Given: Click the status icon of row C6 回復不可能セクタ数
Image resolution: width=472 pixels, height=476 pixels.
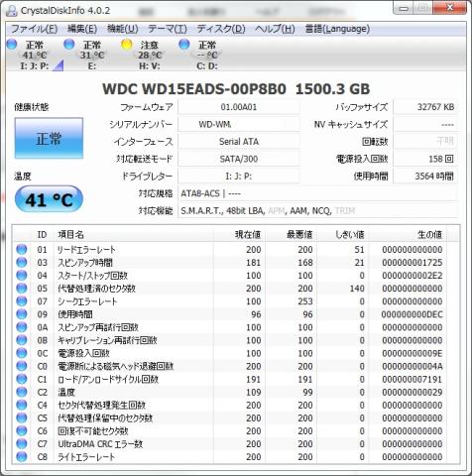Looking at the screenshot, I should pos(22,430).
